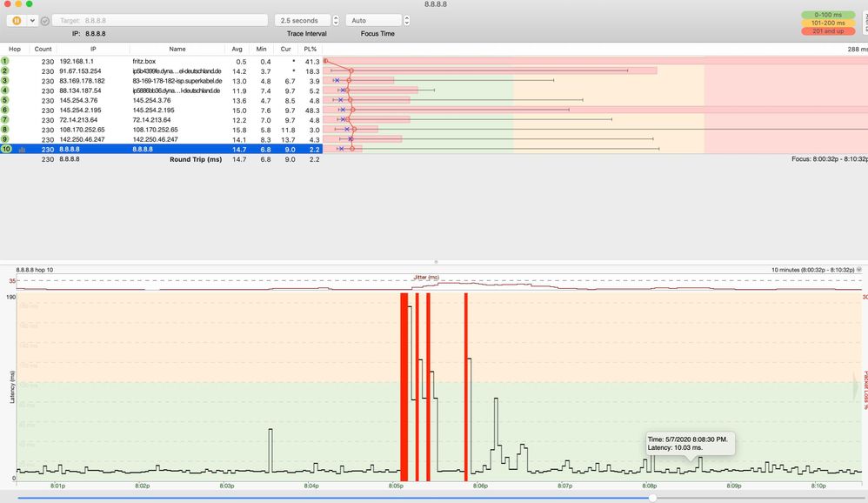Select the 142.250.46.247 IP cell
The image size is (868, 503).
(82, 139)
